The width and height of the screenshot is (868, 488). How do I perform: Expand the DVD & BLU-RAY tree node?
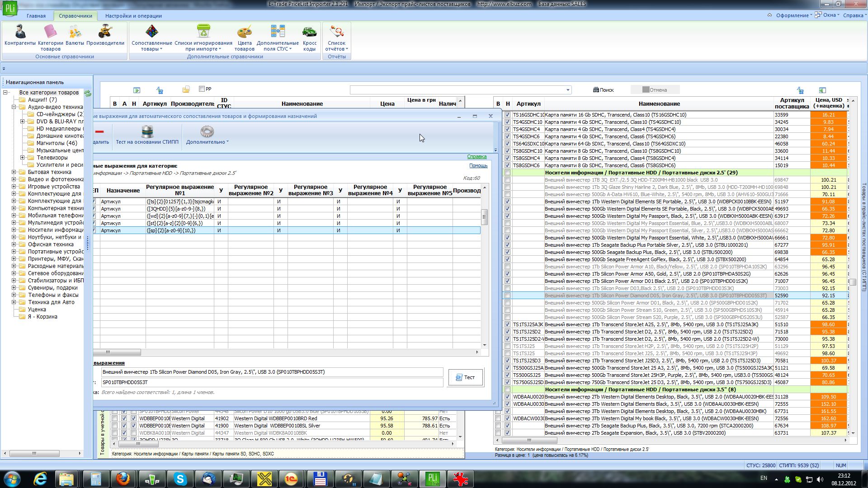click(x=22, y=122)
